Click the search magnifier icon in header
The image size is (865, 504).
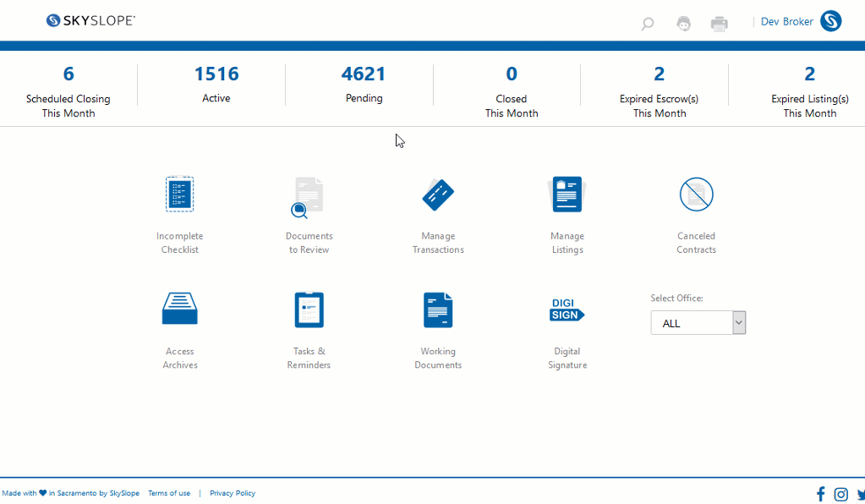click(x=648, y=24)
